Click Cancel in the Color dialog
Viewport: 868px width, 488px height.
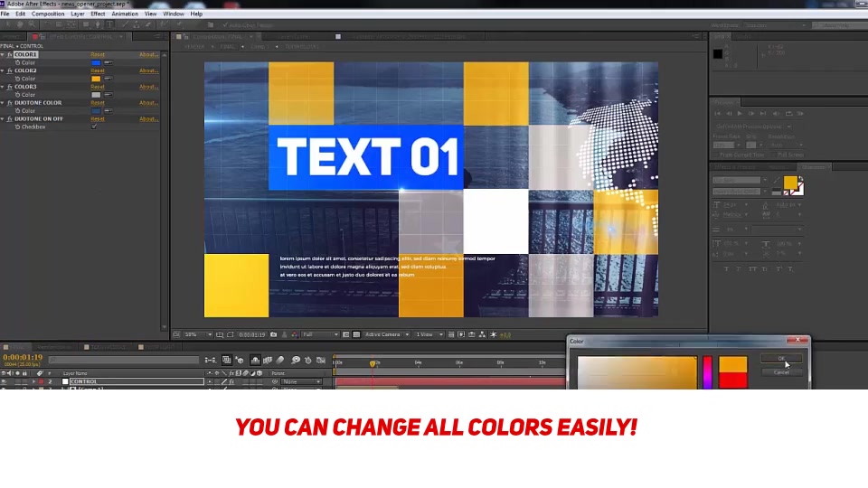tap(781, 372)
